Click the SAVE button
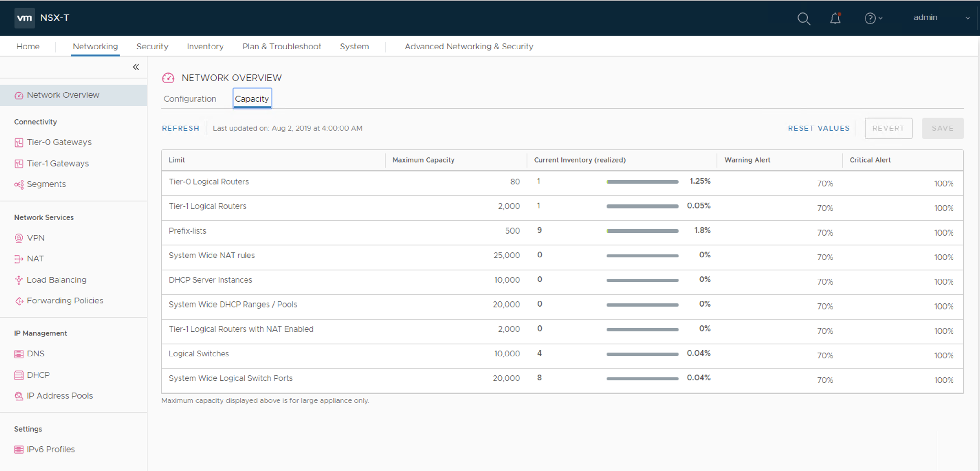980x471 pixels. (942, 129)
